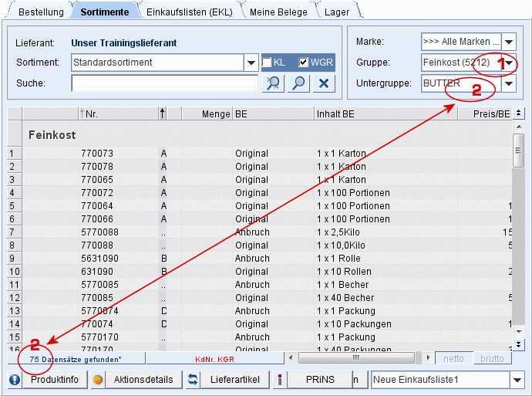The image size is (532, 396).
Task: Open the Sortiment dropdown
Action: pyautogui.click(x=251, y=63)
